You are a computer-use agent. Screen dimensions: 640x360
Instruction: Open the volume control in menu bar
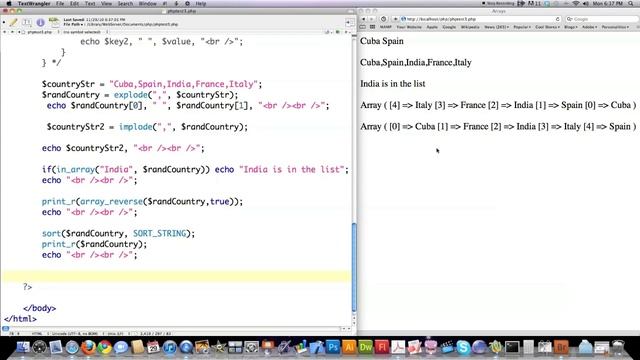(x=586, y=3)
